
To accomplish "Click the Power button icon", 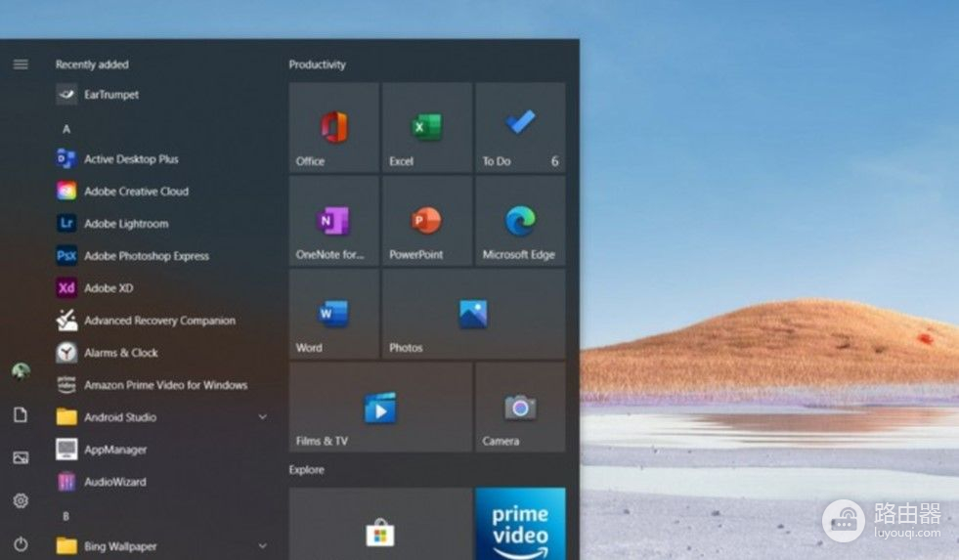I will [21, 544].
